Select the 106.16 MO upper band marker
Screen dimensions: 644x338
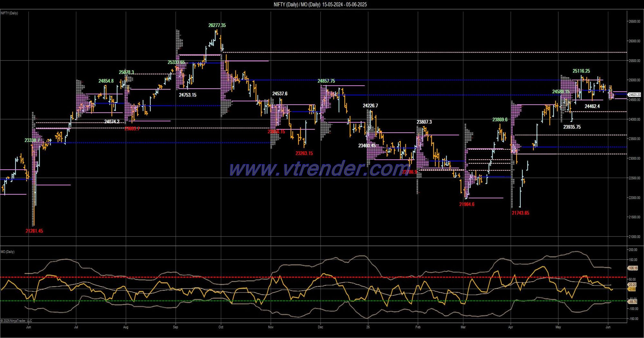pos(633,268)
